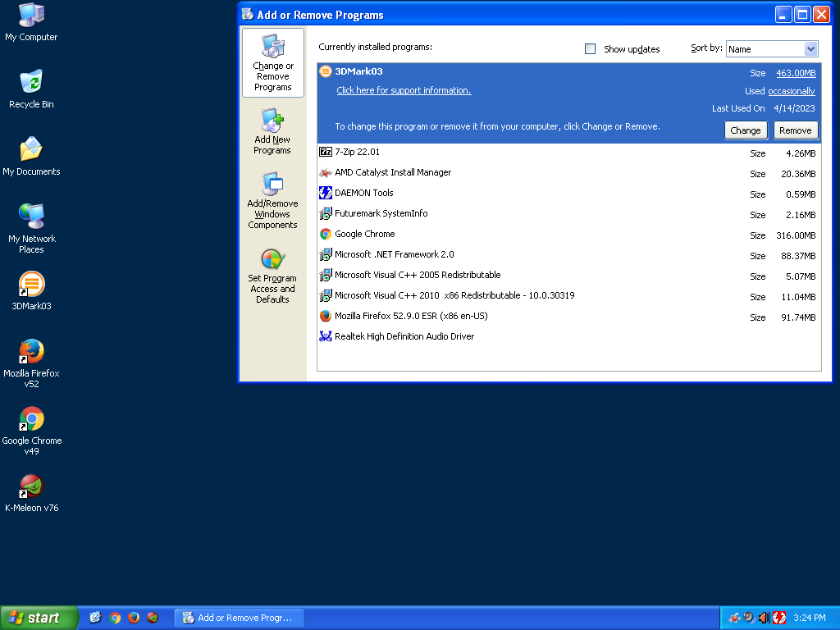This screenshot has height=630, width=840.
Task: Click the 3DMark03 Last Used date 4/14/2023
Action: click(794, 109)
